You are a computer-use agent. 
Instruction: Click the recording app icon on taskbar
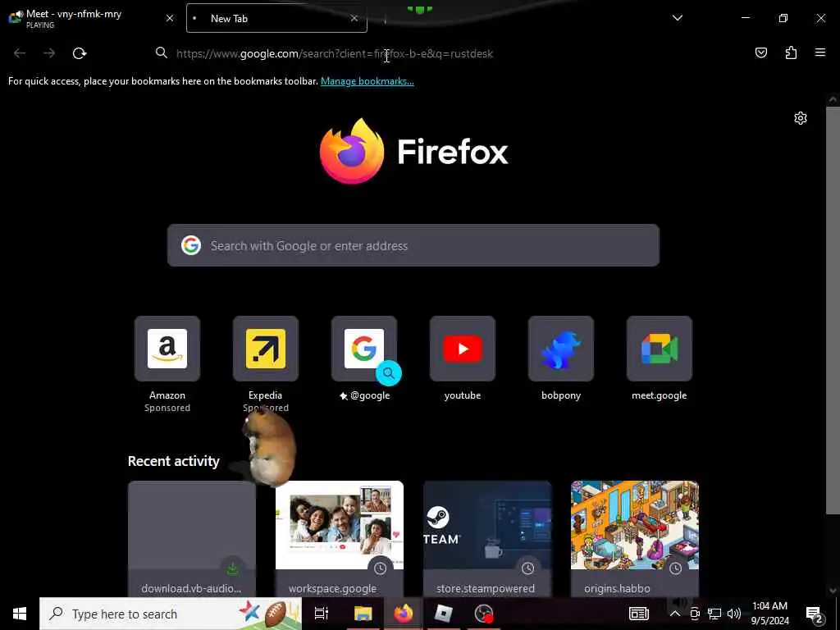484,614
